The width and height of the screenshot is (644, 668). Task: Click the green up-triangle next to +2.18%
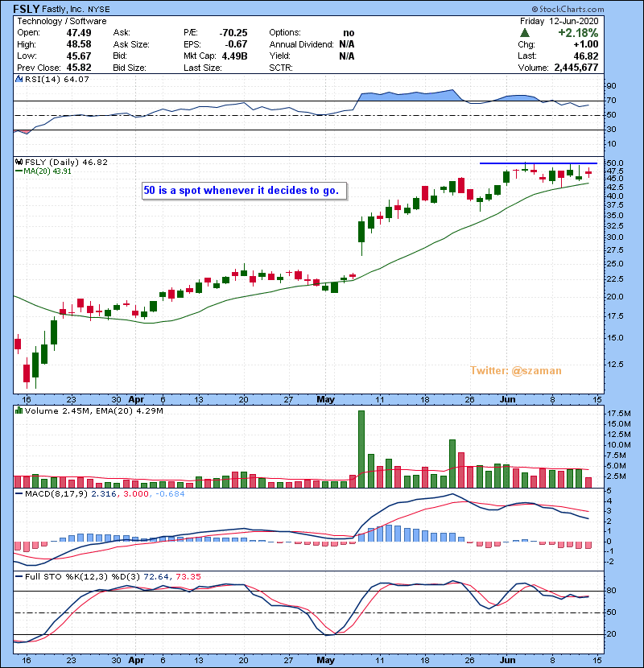click(525, 33)
